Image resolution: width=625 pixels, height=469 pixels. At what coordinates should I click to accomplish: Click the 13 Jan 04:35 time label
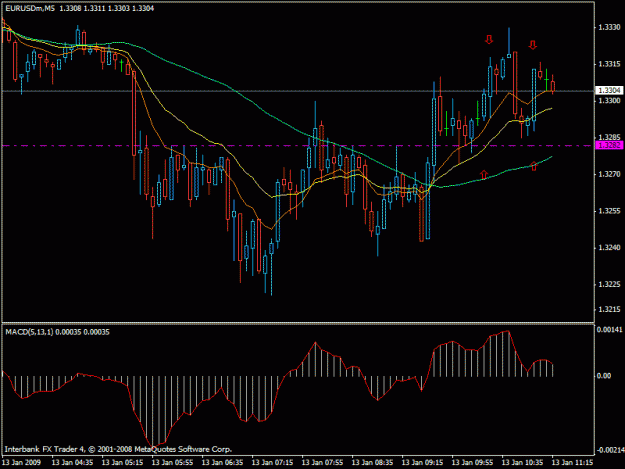(x=72, y=463)
